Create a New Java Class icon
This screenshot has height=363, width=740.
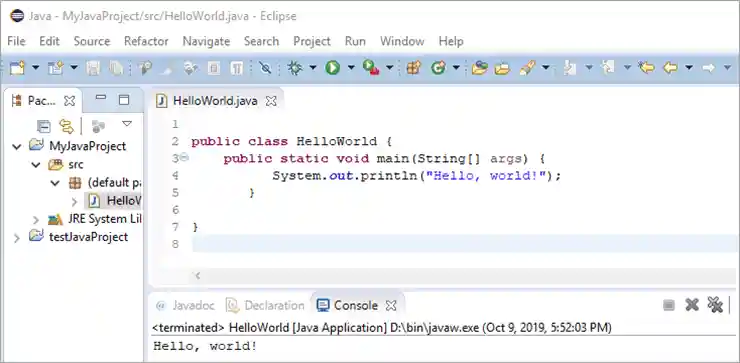pyautogui.click(x=438, y=68)
